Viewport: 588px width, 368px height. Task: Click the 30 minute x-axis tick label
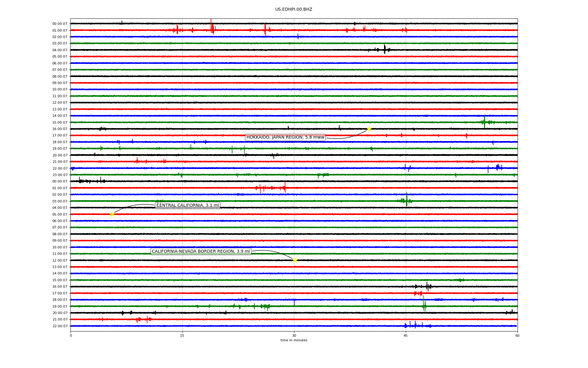tap(294, 335)
